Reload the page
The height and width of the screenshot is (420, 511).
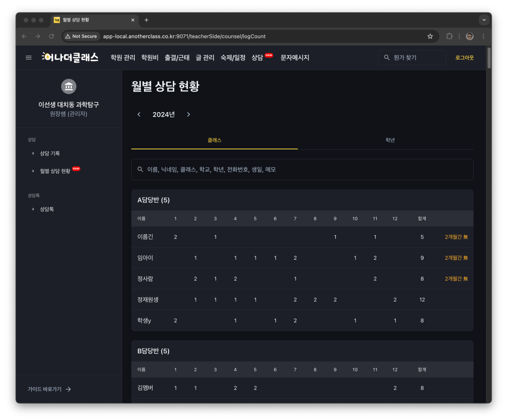pyautogui.click(x=52, y=36)
